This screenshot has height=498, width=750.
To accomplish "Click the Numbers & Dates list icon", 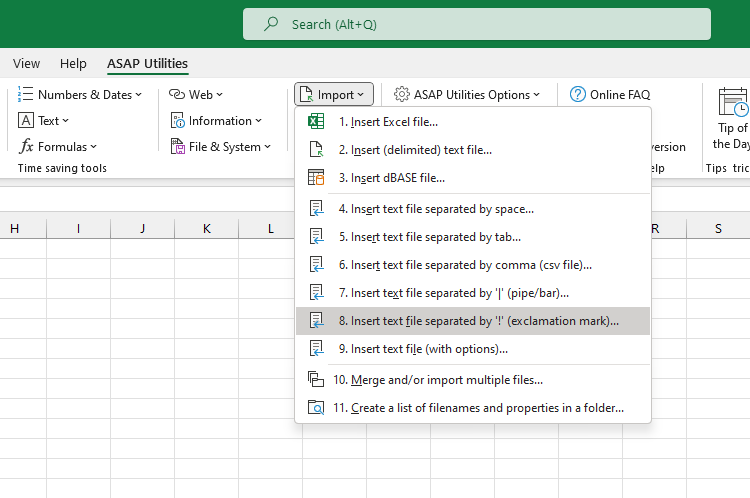I will (x=25, y=94).
